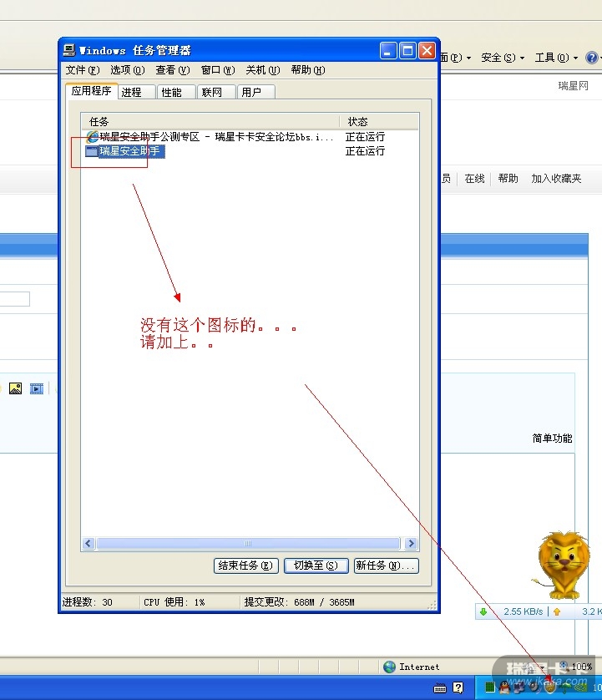Click the task list horizontal scrollbar thumb
Viewport: 602px width, 700px height.
(248, 543)
